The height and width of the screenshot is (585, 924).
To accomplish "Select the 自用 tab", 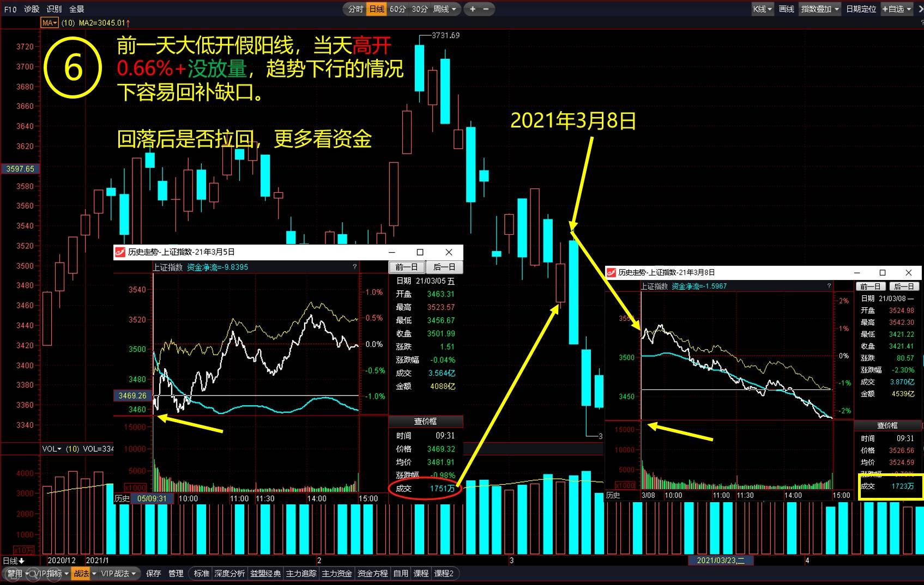I will [x=401, y=574].
